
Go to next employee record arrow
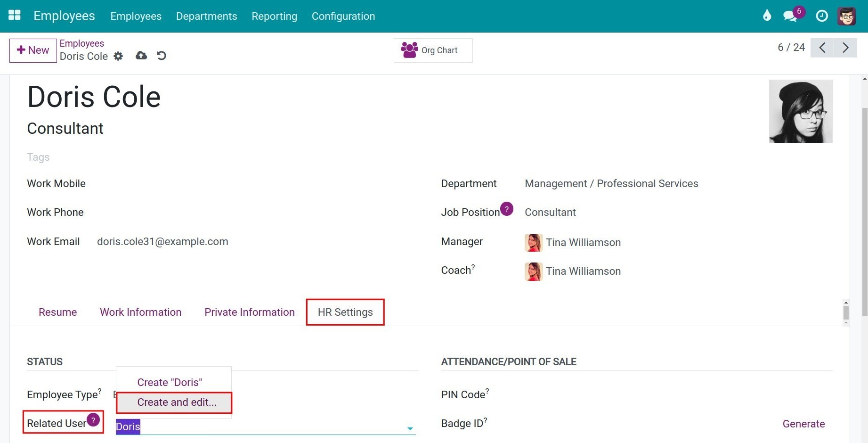[845, 48]
